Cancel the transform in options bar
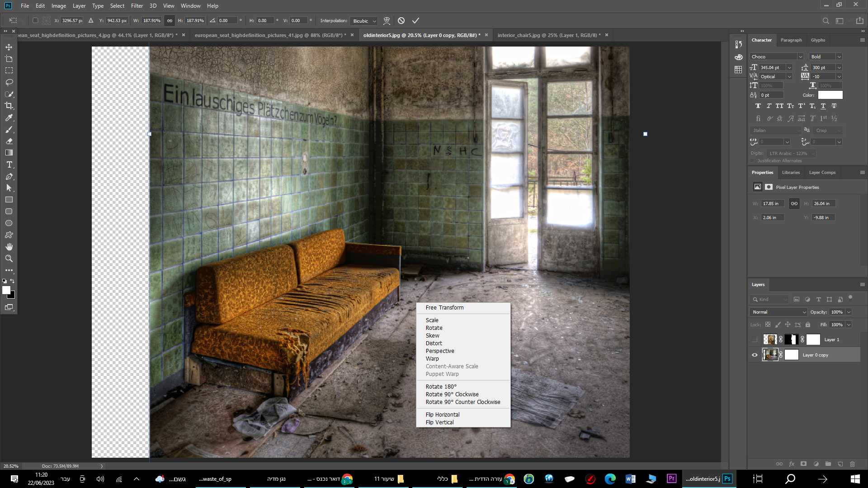Screen dimensions: 868x488 [401, 21]
